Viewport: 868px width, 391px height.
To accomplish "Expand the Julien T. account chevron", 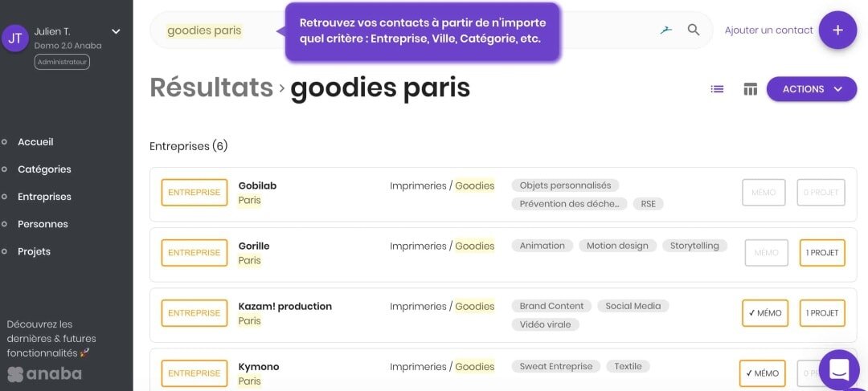I will [x=116, y=31].
